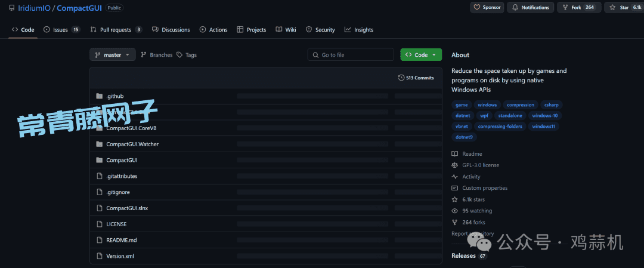Select the windows topic tag

point(487,105)
